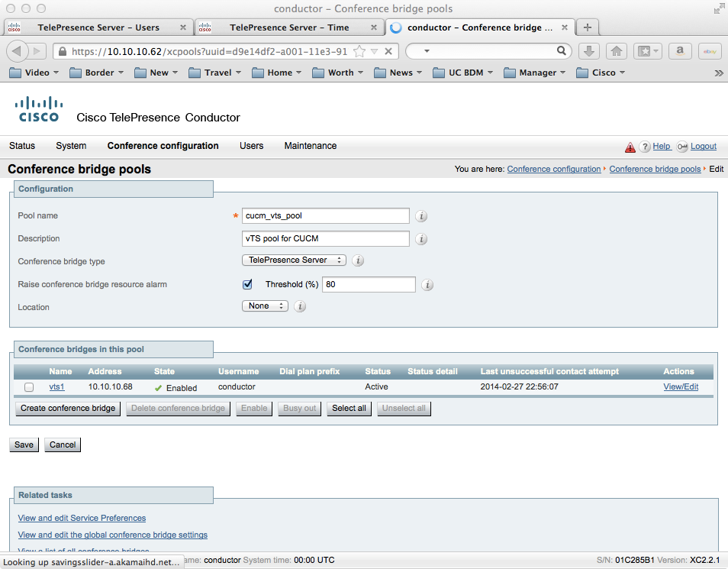728x569 pixels.
Task: Click into the Threshold (%) field
Action: click(369, 284)
